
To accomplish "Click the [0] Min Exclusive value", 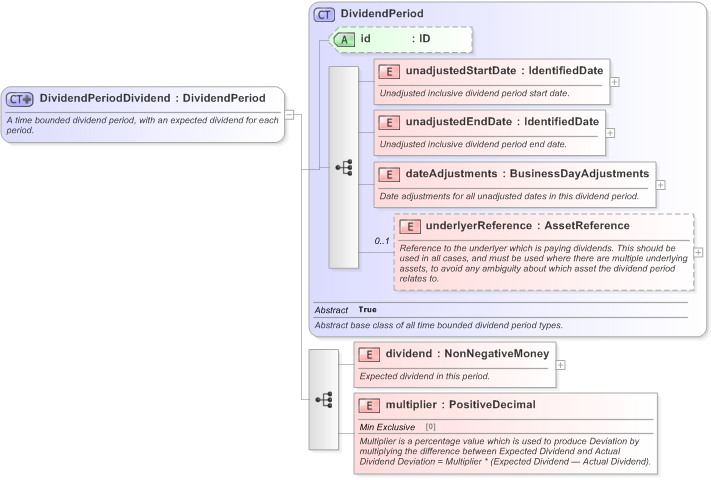I will [430, 427].
